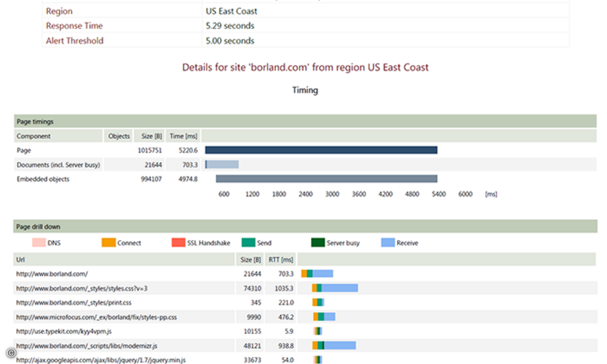Click Documents (incl. Server busy) label
The height and width of the screenshot is (364, 607).
coord(58,164)
